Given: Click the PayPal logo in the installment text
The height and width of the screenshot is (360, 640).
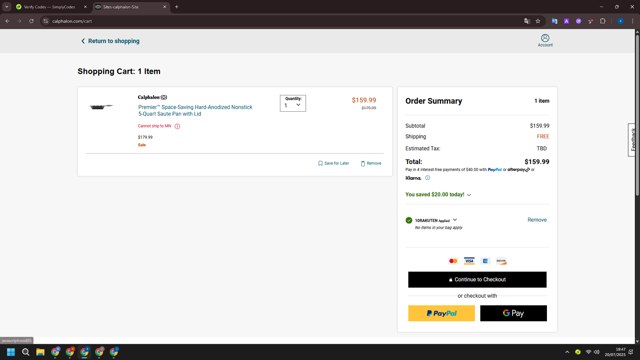Looking at the screenshot, I should 495,170.
